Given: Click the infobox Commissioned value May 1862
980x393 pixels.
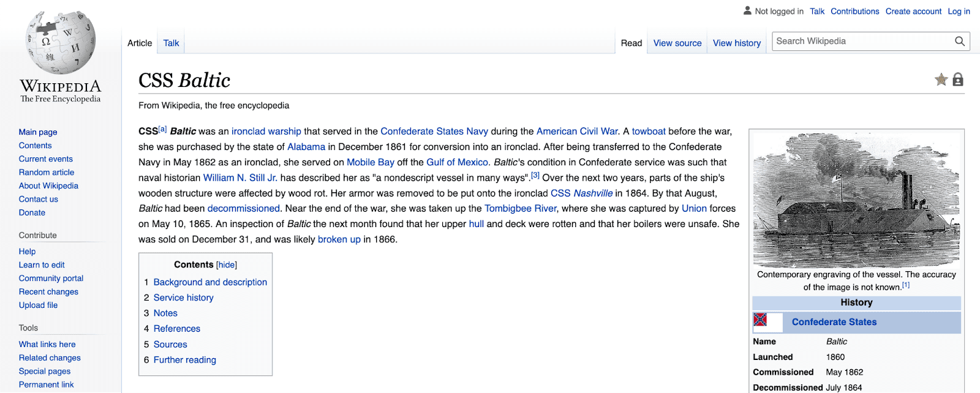Looking at the screenshot, I should pos(845,372).
